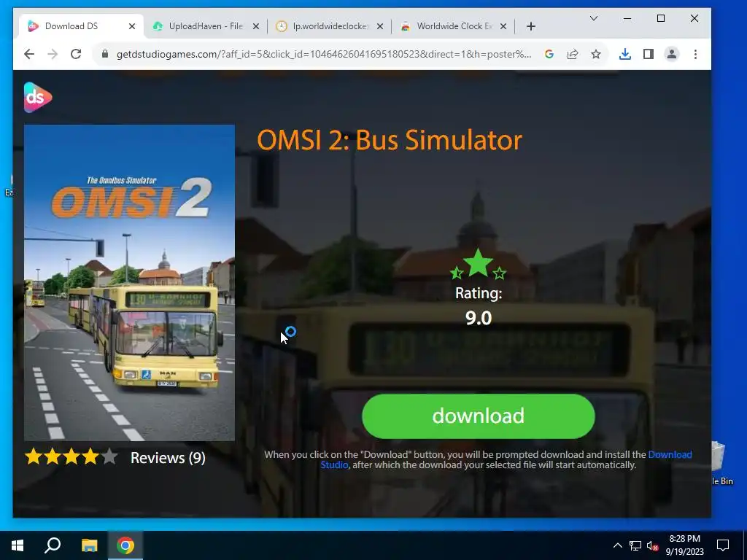The height and width of the screenshot is (560, 747).
Task: Click the 9.0 rating value
Action: 479,318
